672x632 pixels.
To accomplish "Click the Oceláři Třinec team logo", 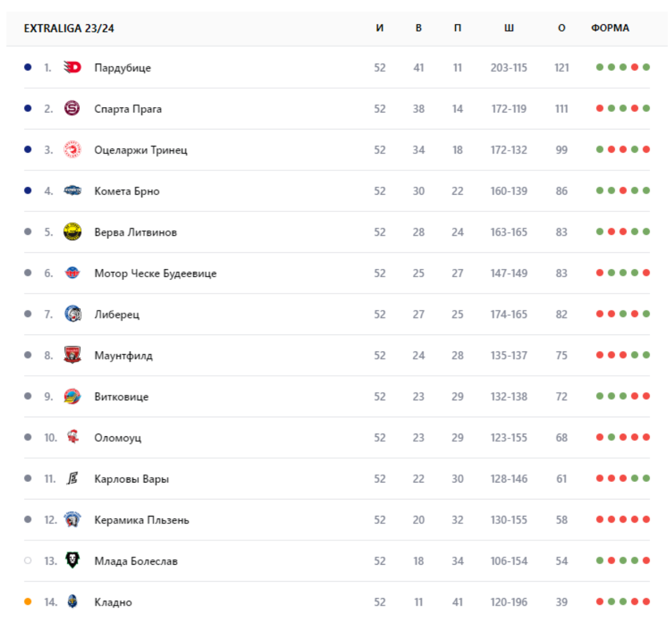I will click(73, 150).
